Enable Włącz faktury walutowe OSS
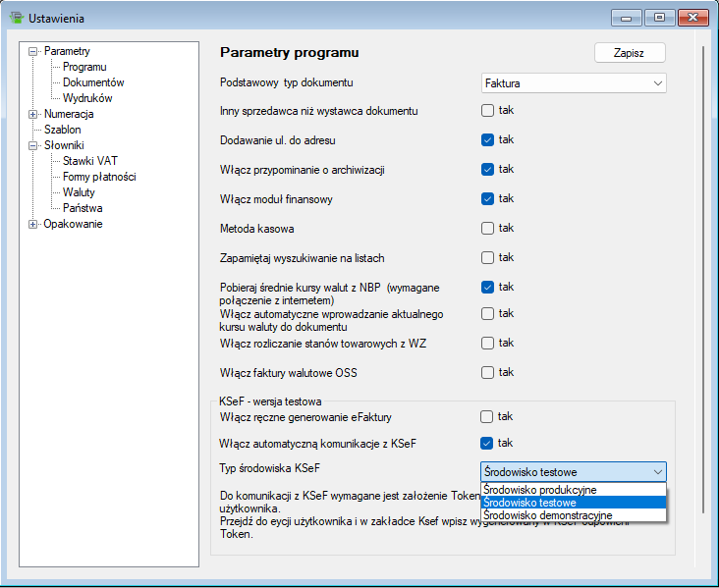The height and width of the screenshot is (588, 719). click(x=487, y=372)
